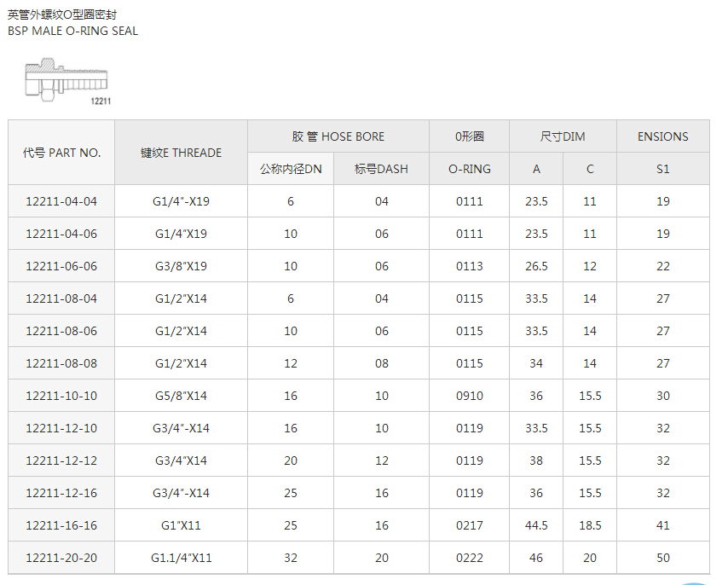Click the G3/8"X19 thread cell
Screen dimensions: 728x585
(181, 266)
